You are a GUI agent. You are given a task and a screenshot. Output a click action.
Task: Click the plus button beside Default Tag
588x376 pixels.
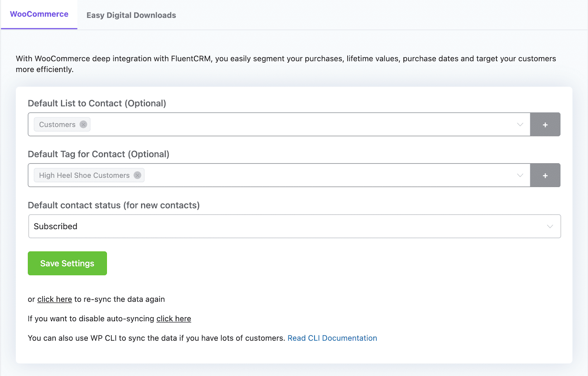[545, 175]
